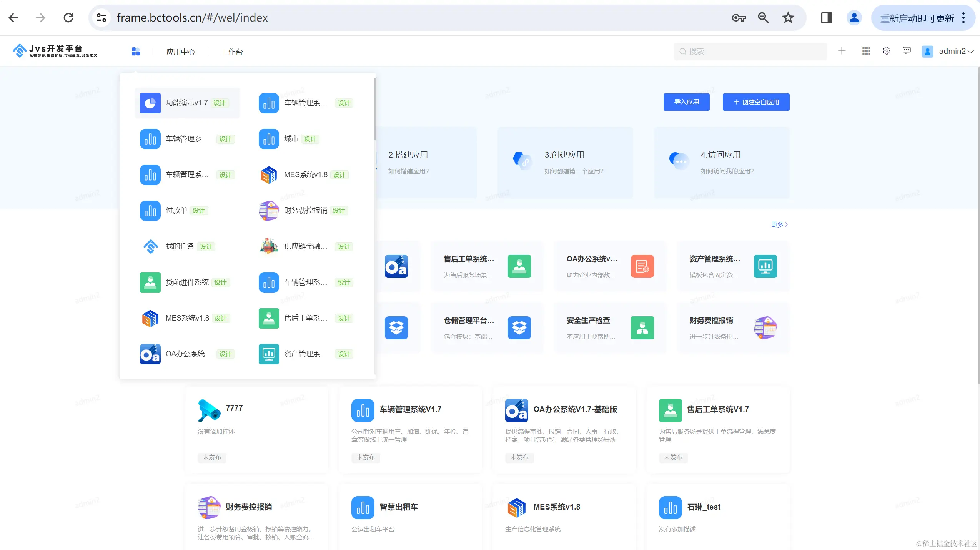This screenshot has height=550, width=980.
Task: Click the MES系统v1.8 cube icon in dropdown
Action: (x=268, y=175)
